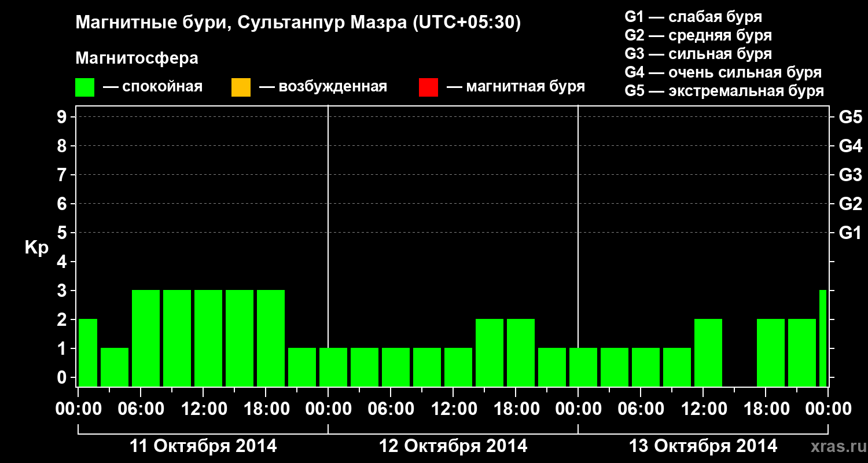Click the red 'магнитная буря' legend swatch

[x=428, y=87]
